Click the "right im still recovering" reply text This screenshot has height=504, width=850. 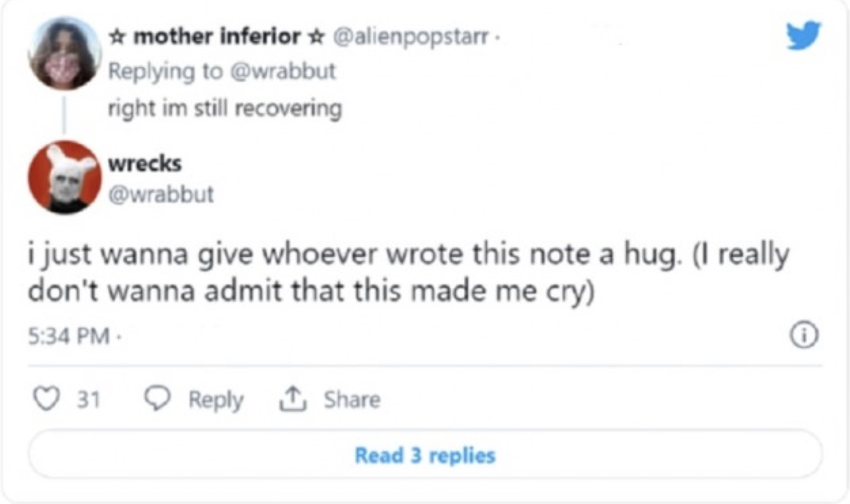(225, 108)
